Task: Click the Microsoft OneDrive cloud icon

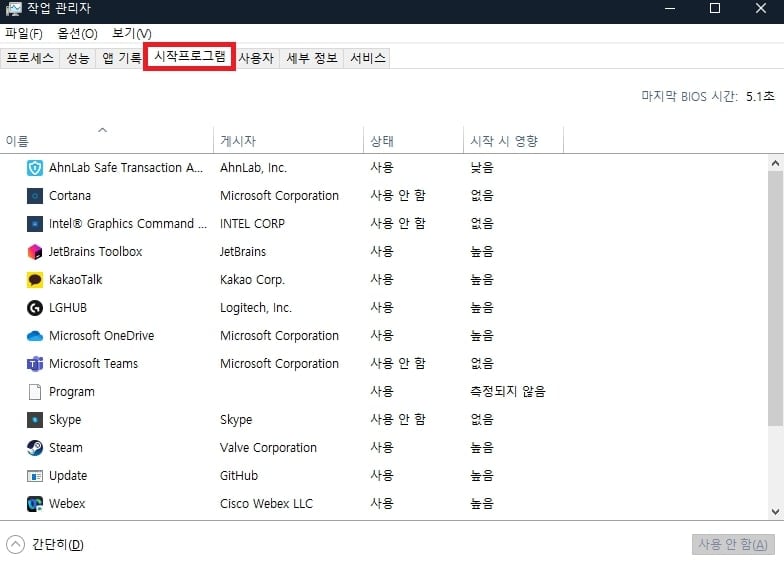Action: pos(34,336)
